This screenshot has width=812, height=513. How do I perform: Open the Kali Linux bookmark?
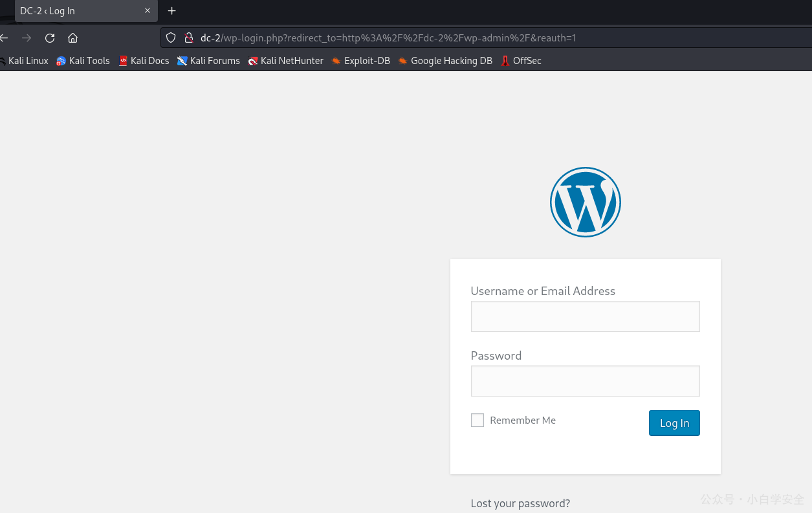pyautogui.click(x=24, y=61)
